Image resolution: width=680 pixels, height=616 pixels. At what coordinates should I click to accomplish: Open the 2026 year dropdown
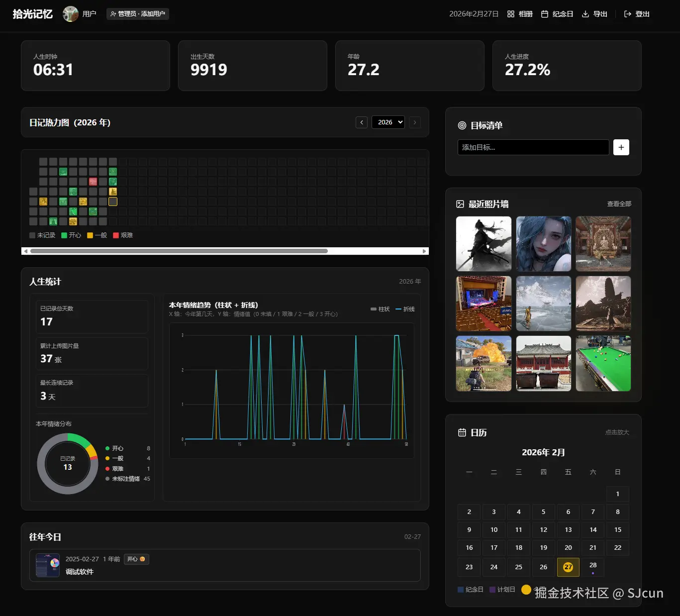(x=388, y=122)
